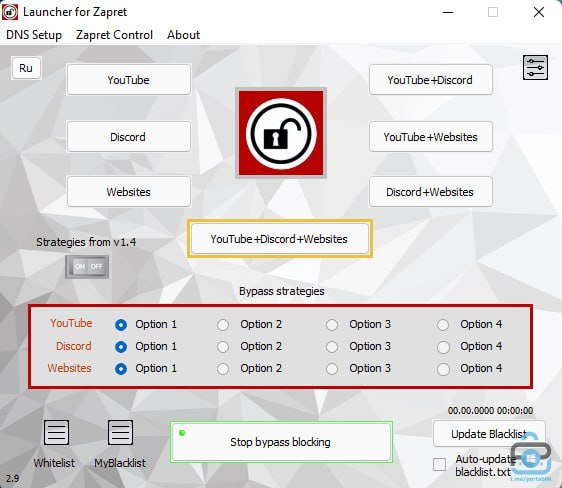Screen dimensions: 562x488
Task: Click the red unlocked padlock logo
Action: (281, 133)
